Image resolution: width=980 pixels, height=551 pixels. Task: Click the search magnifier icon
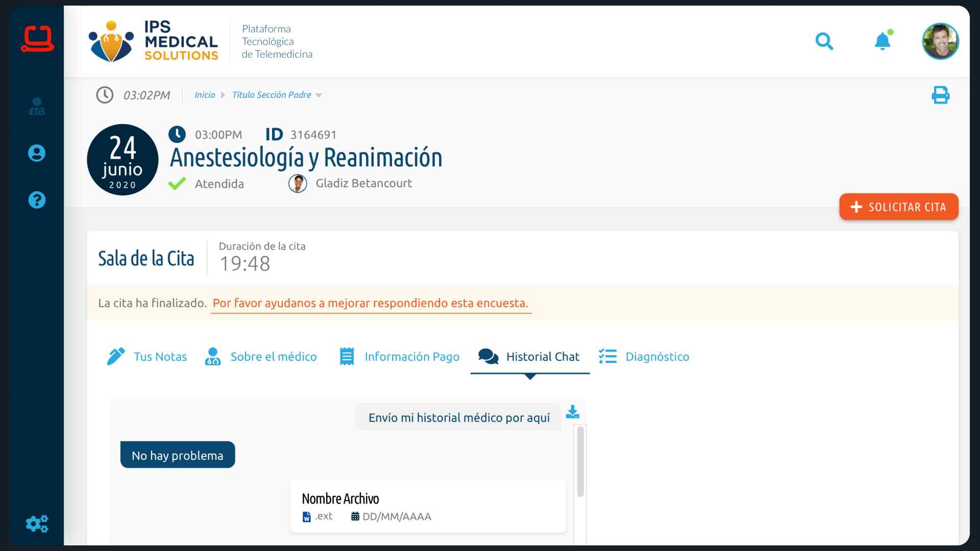click(x=824, y=41)
